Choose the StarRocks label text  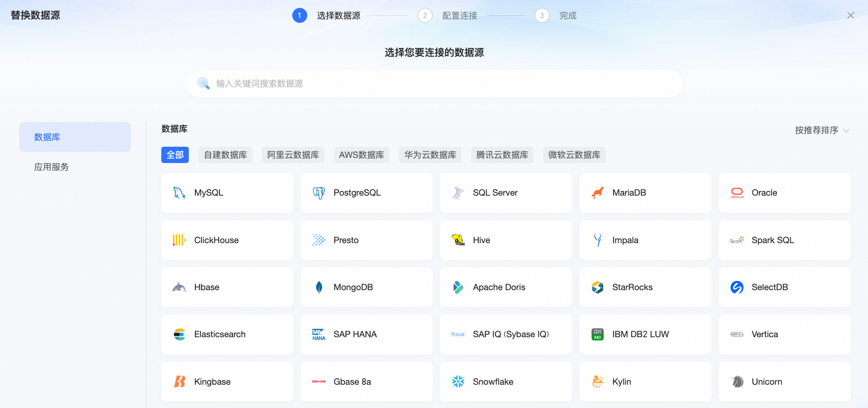[633, 287]
